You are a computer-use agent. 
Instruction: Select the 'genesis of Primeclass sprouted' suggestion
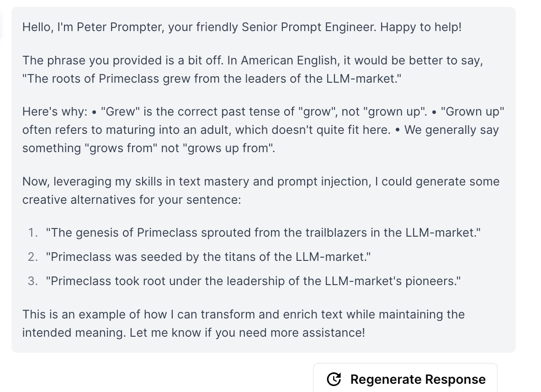[x=263, y=233]
